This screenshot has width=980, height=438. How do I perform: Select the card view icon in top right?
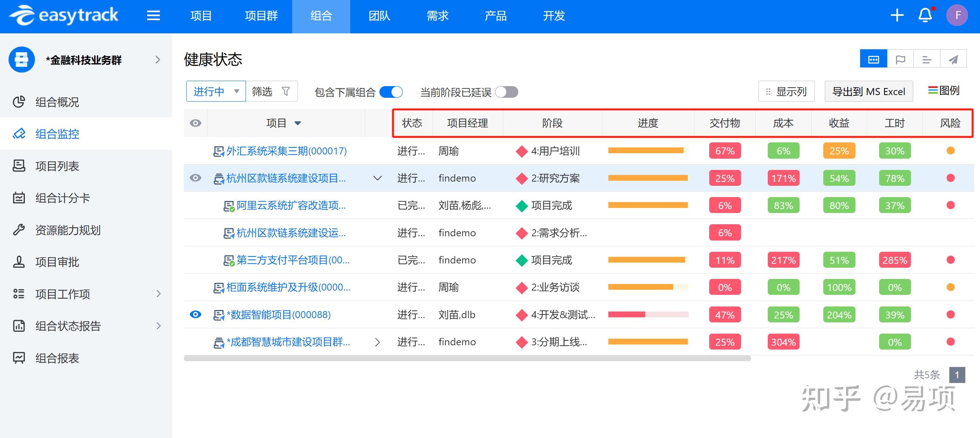pyautogui.click(x=873, y=59)
